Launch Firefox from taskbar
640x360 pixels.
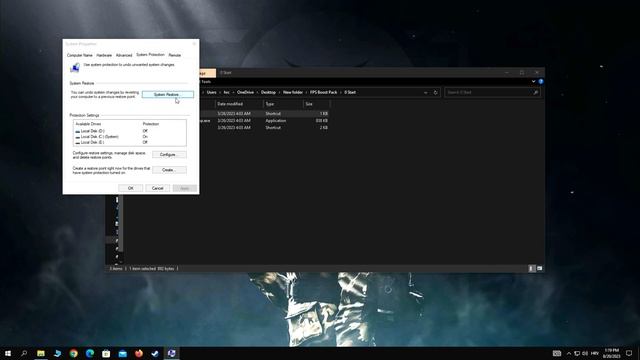click(139, 353)
